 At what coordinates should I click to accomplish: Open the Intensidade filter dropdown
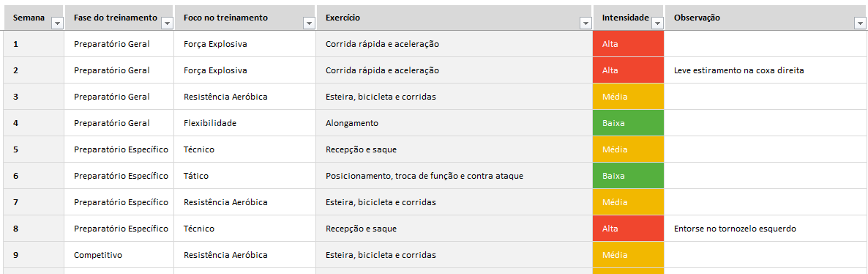[657, 23]
